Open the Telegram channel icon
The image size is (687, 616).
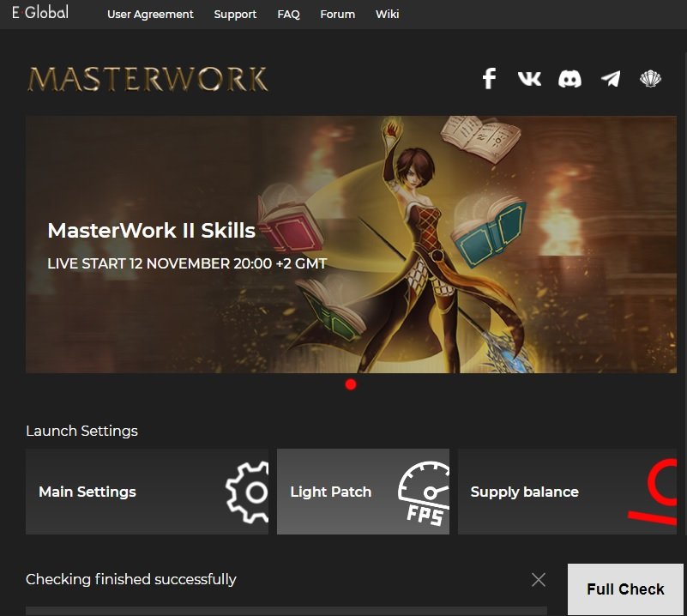click(x=611, y=79)
